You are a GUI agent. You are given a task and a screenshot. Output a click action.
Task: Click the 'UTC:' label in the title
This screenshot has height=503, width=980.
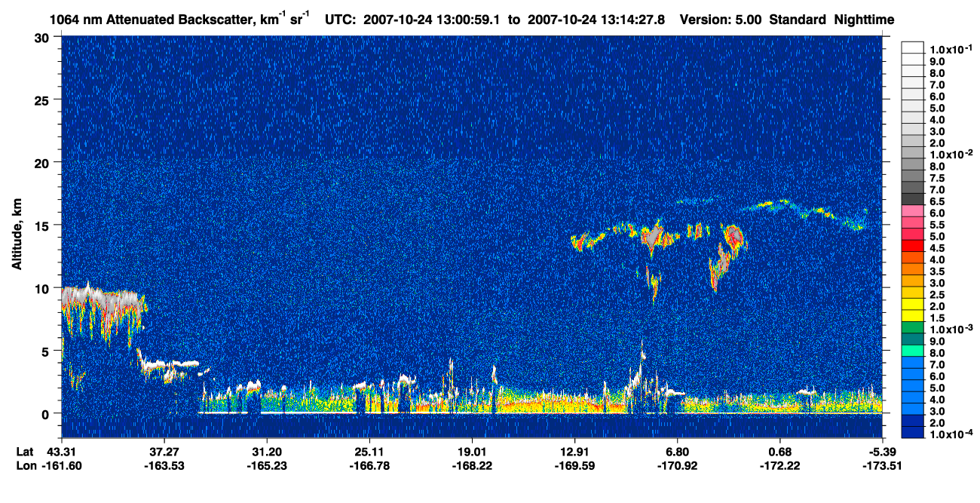tap(341, 19)
